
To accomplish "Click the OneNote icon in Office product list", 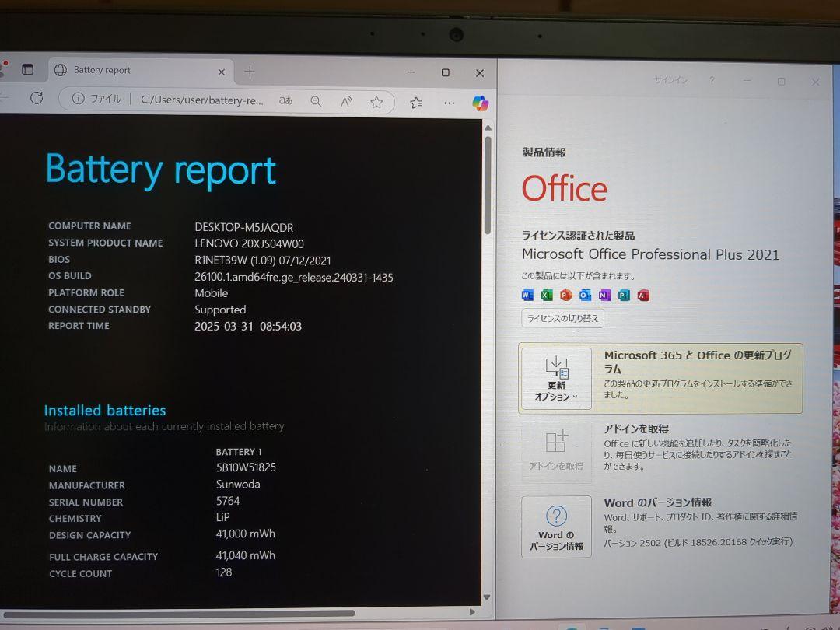I will (604, 295).
